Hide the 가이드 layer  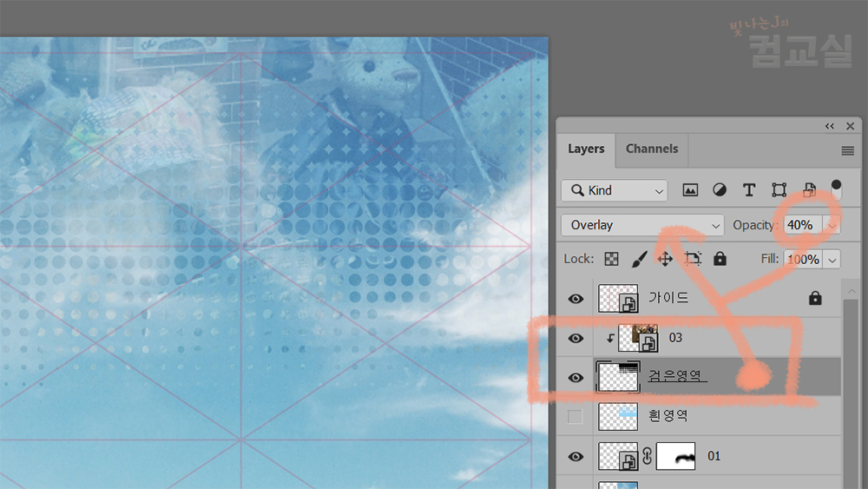point(575,299)
